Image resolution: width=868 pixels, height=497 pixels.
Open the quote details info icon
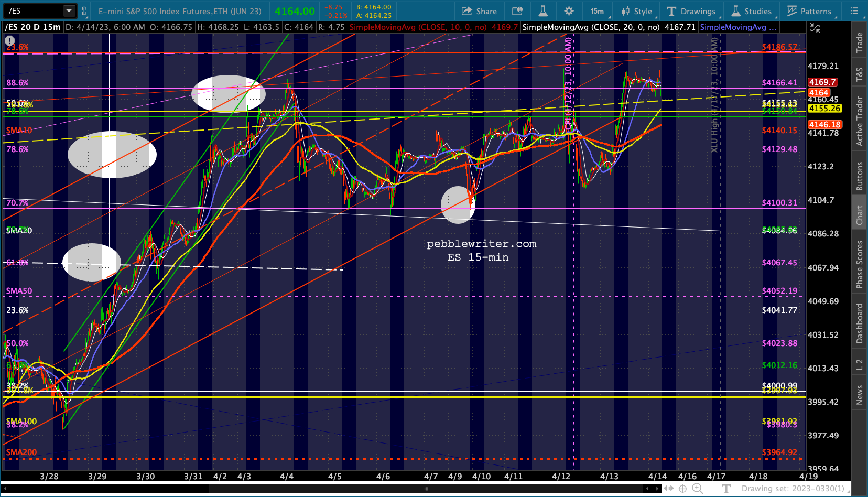click(517, 11)
